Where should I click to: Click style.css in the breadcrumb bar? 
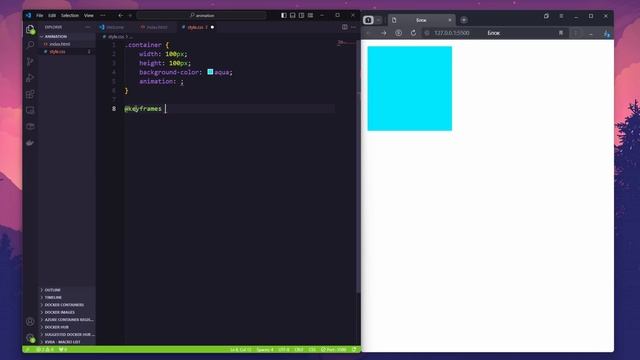point(116,37)
